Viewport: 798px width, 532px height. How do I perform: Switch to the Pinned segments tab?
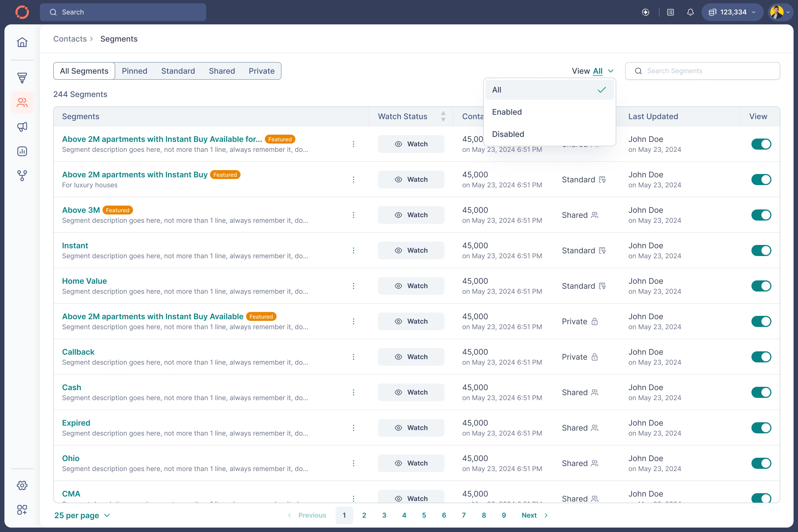pos(134,71)
